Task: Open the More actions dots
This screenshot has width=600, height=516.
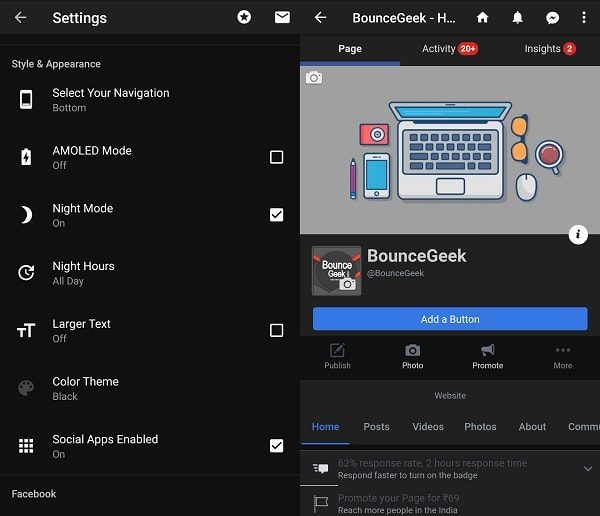Action: pos(562,356)
